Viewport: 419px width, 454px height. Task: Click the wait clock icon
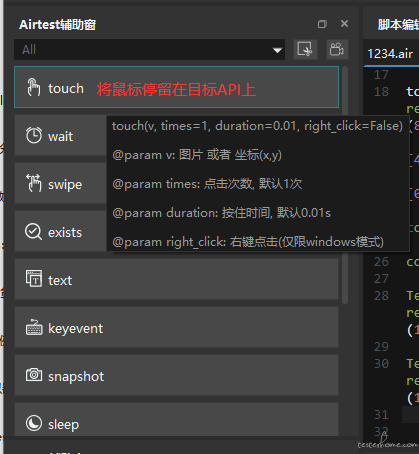pyautogui.click(x=34, y=135)
